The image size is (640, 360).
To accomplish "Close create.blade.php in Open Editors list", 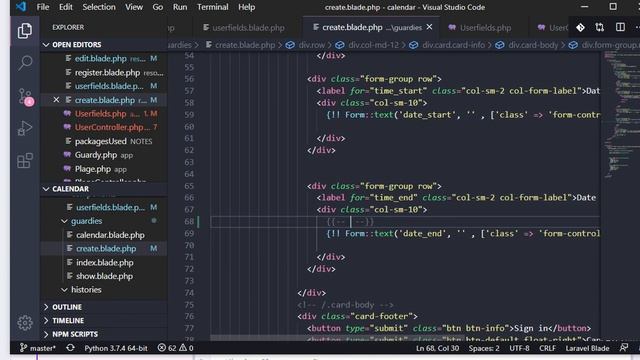I will pyautogui.click(x=56, y=100).
